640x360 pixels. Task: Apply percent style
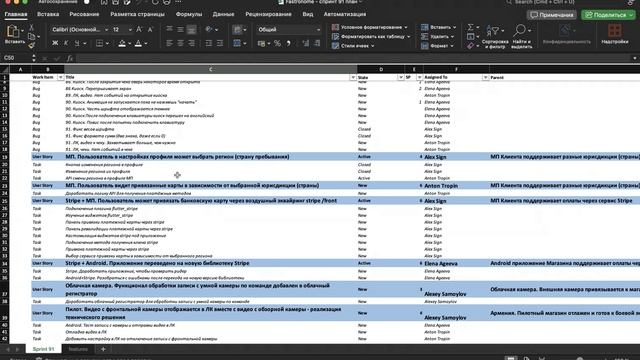coord(277,43)
